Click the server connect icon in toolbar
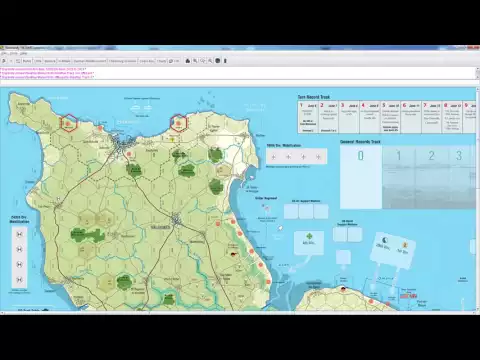The height and width of the screenshot is (360, 480). point(18,61)
